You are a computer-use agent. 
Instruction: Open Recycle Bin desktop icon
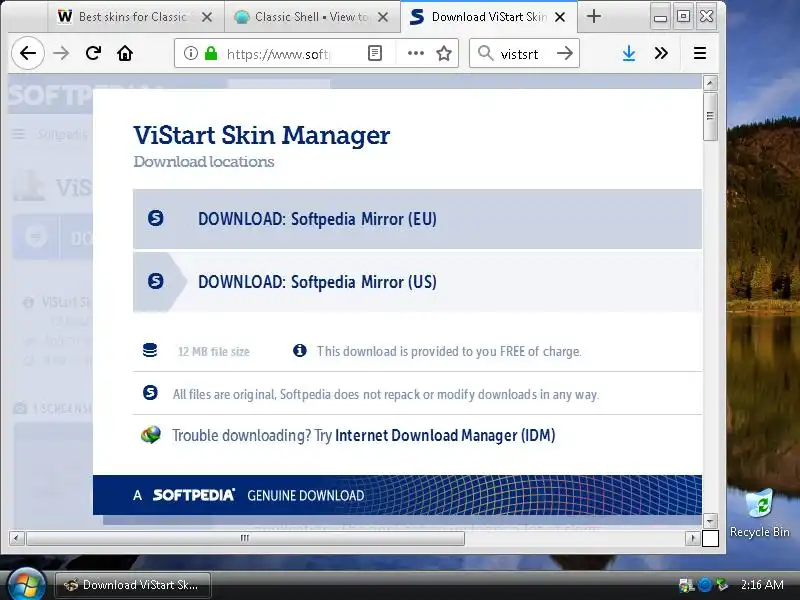(x=760, y=513)
